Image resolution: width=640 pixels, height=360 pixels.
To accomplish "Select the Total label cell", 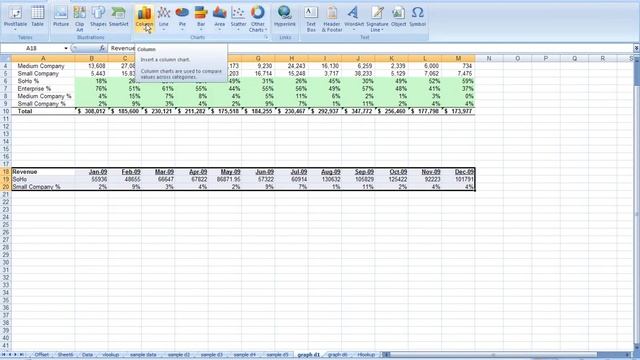I will [43, 111].
